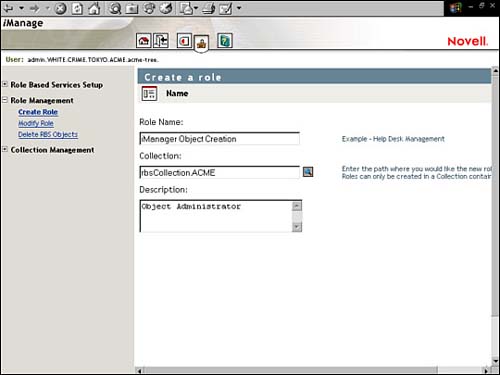Open the browser History icon
The height and width of the screenshot is (375, 500).
(166, 8)
